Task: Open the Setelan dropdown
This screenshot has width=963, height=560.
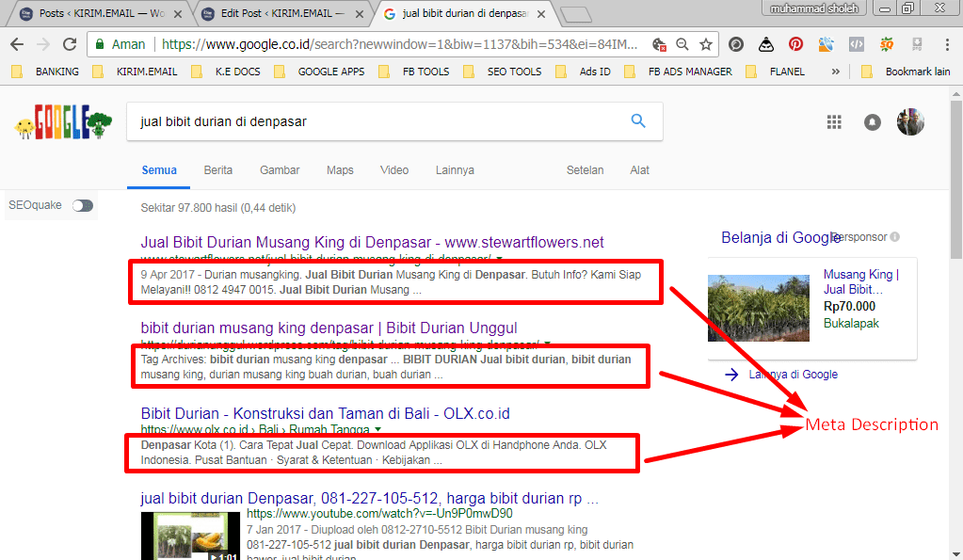Action: click(x=585, y=169)
